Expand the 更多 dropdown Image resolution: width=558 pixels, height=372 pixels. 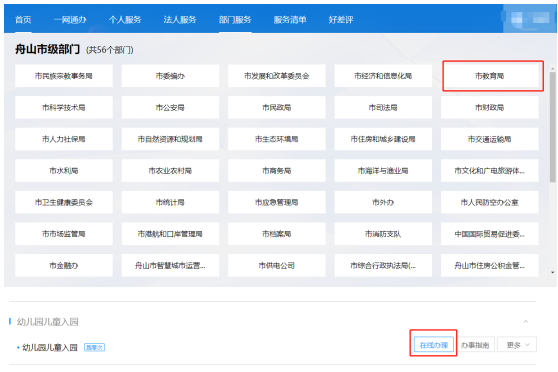tap(517, 345)
